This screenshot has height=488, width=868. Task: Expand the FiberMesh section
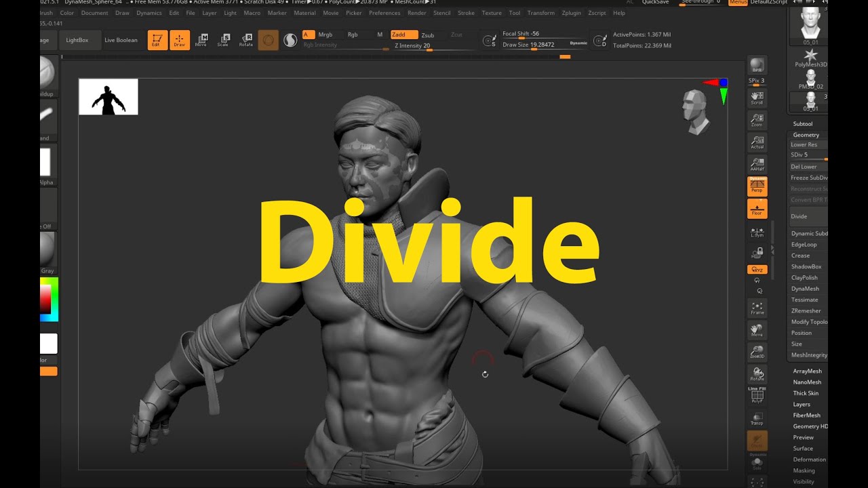[807, 415]
